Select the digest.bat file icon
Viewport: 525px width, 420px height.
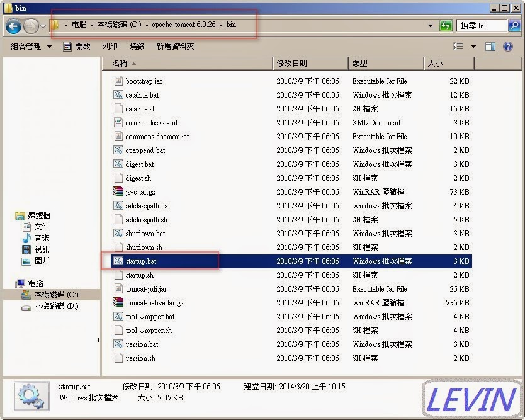click(118, 164)
